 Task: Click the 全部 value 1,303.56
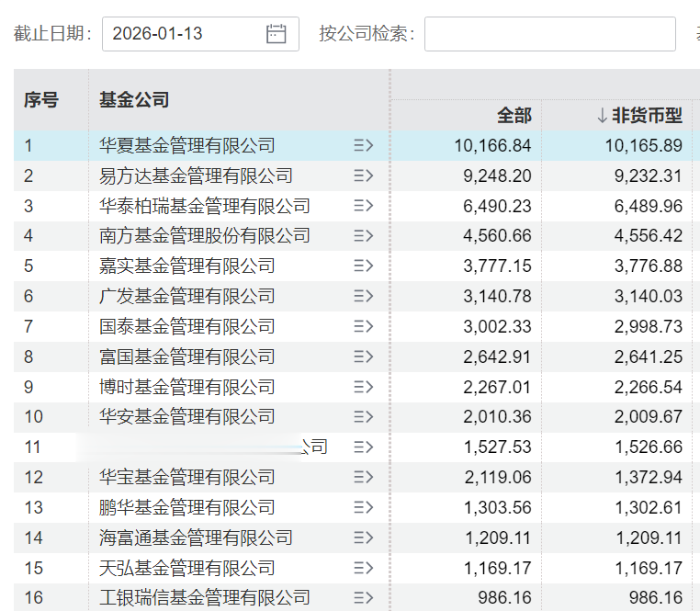(x=497, y=507)
